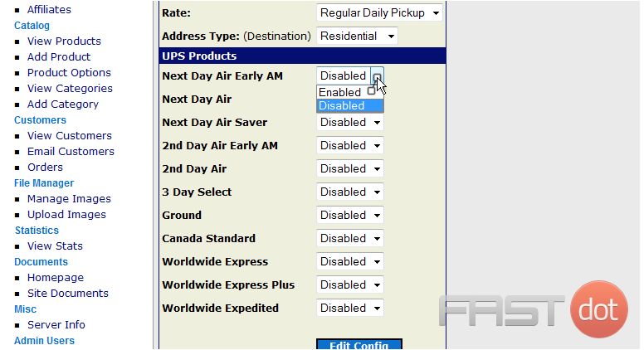Open Upload Images page
Screen dimensions: 644x350
66,215
